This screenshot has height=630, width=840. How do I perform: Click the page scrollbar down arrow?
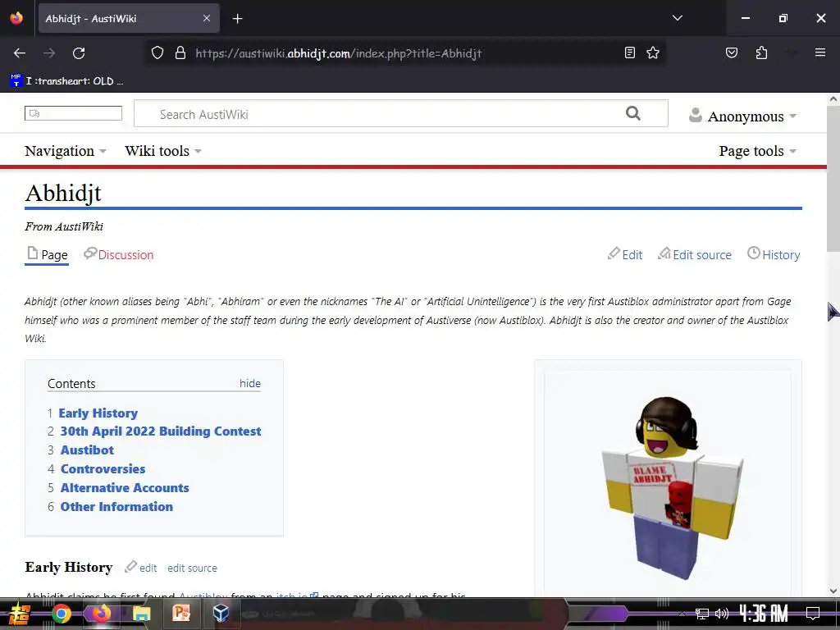click(x=833, y=591)
